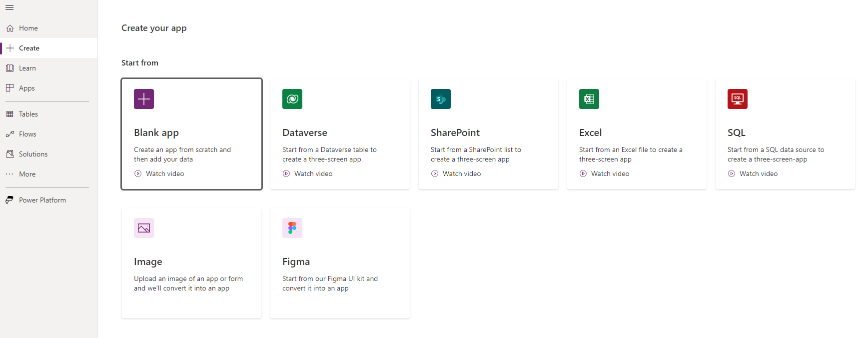Click play icon under Dataverse
This screenshot has width=868, height=338.
tap(286, 173)
